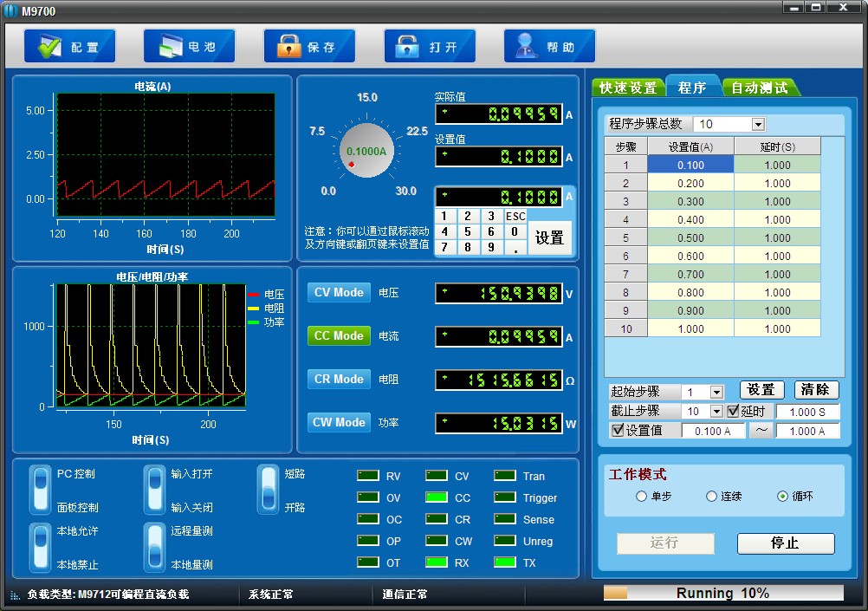Open the 截止步骤 dropdown
This screenshot has width=868, height=611.
tap(716, 411)
